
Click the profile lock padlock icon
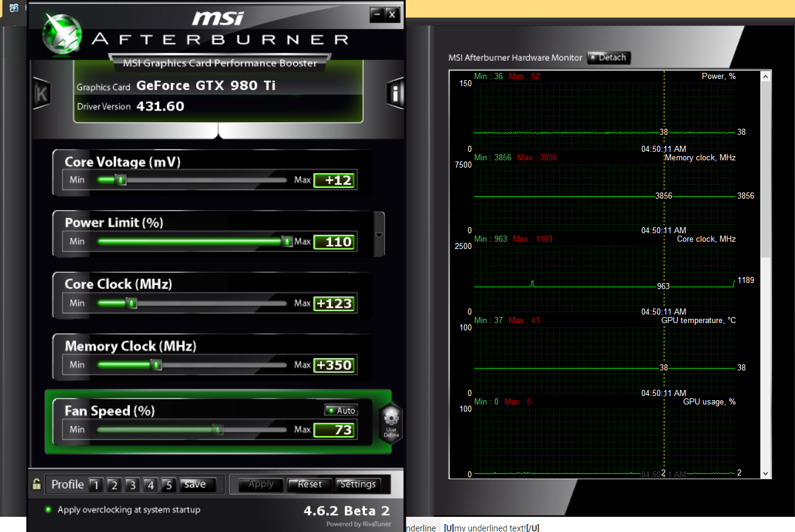tap(37, 484)
